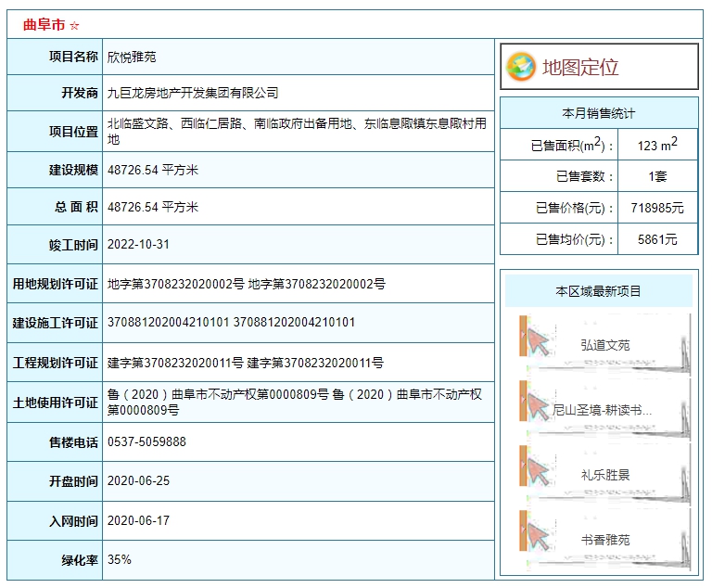Click the 建设施工许可证 row label
Image resolution: width=712 pixels, height=588 pixels.
55,323
